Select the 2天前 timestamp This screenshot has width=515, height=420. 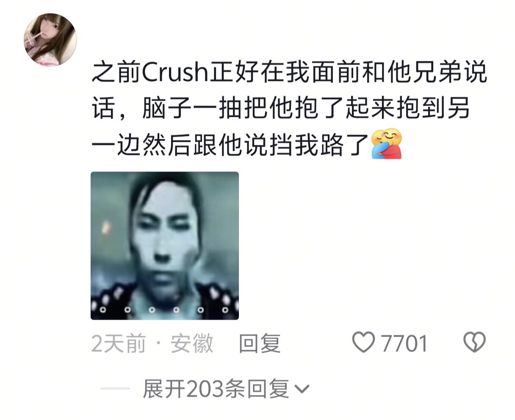(119, 343)
